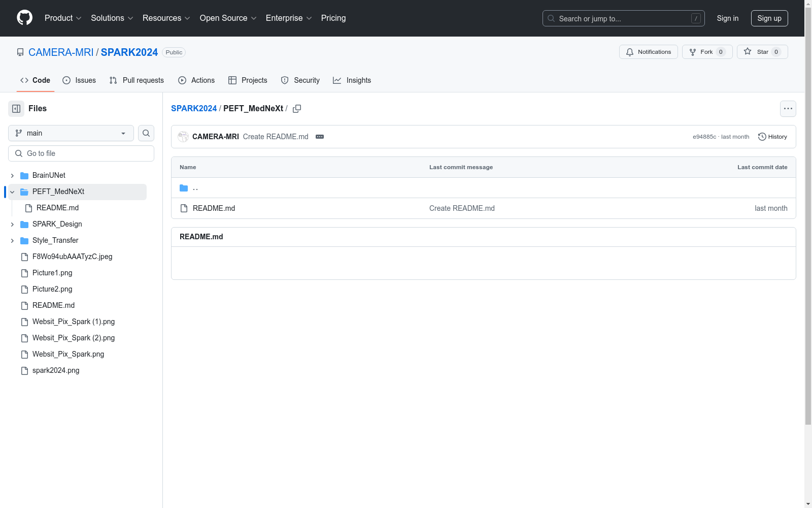This screenshot has width=812, height=508.
Task: Open the GitHub home logo
Action: [24, 18]
